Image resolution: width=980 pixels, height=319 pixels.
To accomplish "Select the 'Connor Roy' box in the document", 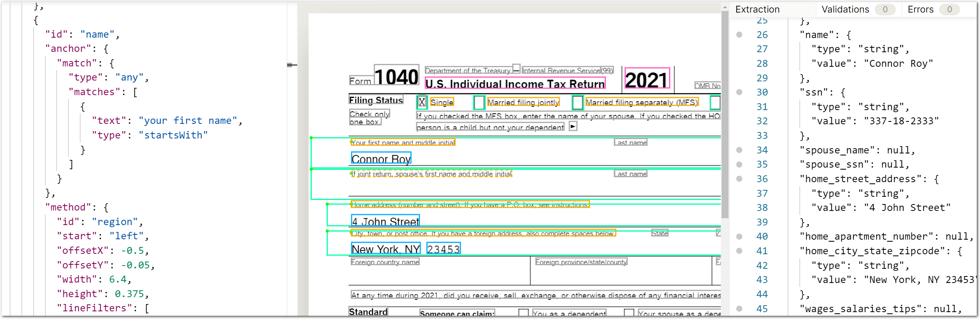I will pyautogui.click(x=381, y=158).
